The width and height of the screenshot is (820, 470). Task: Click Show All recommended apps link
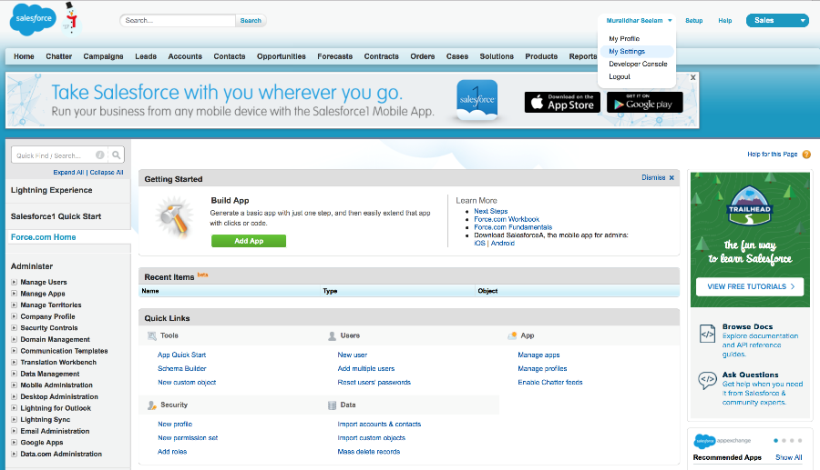(789, 457)
